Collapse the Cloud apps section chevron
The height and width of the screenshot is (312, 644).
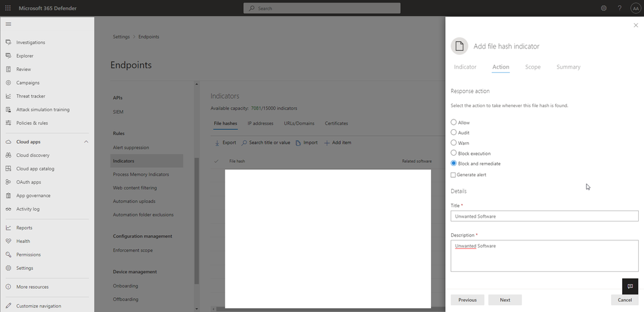click(x=86, y=142)
